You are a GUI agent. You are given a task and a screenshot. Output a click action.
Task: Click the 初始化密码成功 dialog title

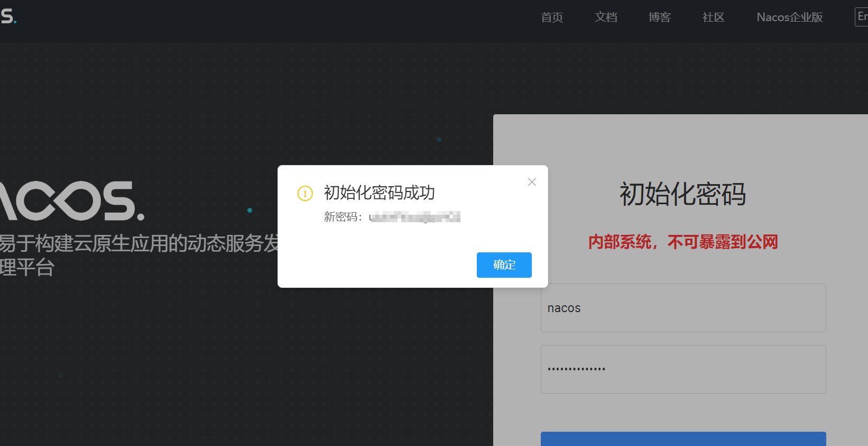[379, 193]
